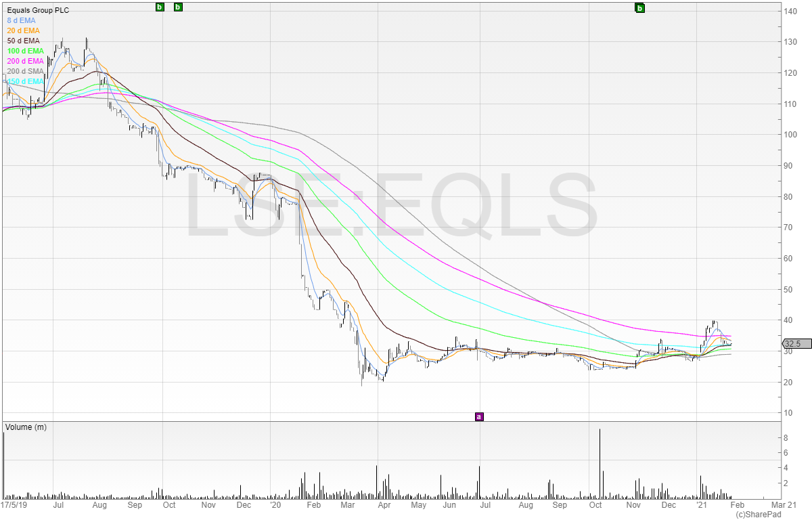The width and height of the screenshot is (812, 520).
Task: Select the '8 d EMA' legend entry
Action: tap(21, 20)
